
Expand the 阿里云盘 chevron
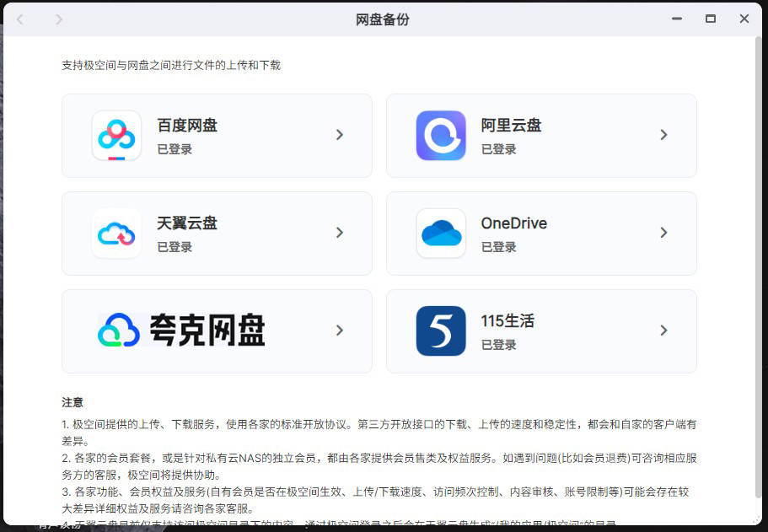pos(663,135)
